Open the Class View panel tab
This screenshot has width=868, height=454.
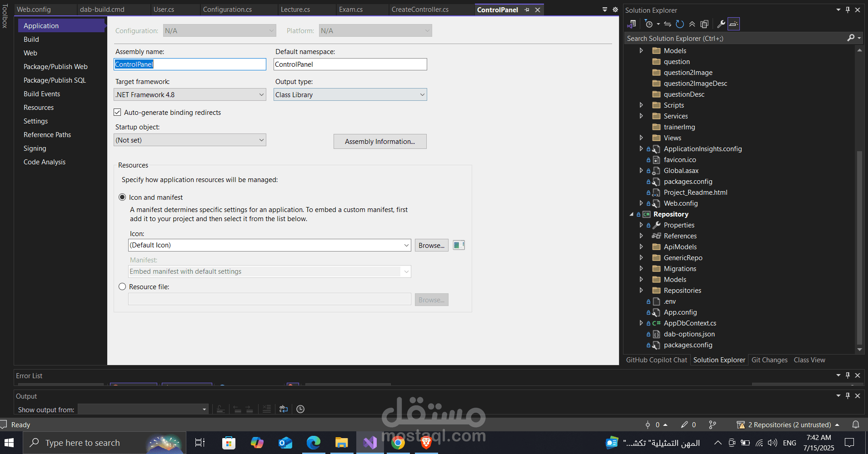point(809,360)
